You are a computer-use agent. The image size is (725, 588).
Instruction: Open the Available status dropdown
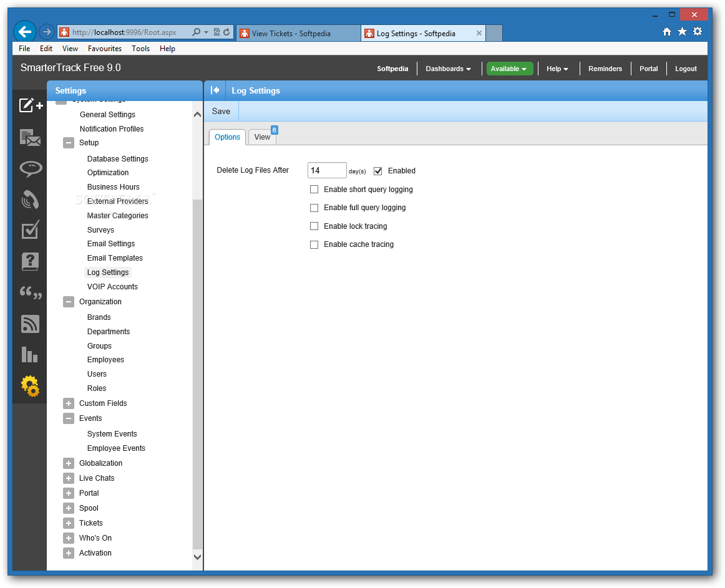510,69
